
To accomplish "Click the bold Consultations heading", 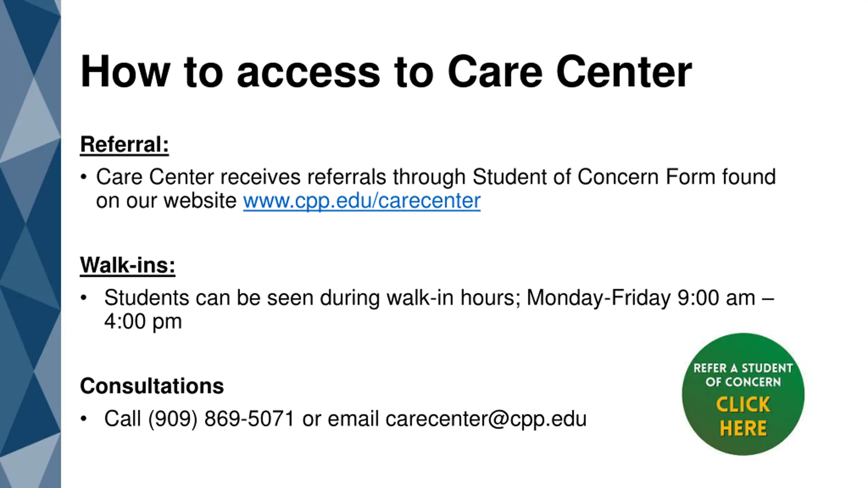I will pyautogui.click(x=152, y=386).
